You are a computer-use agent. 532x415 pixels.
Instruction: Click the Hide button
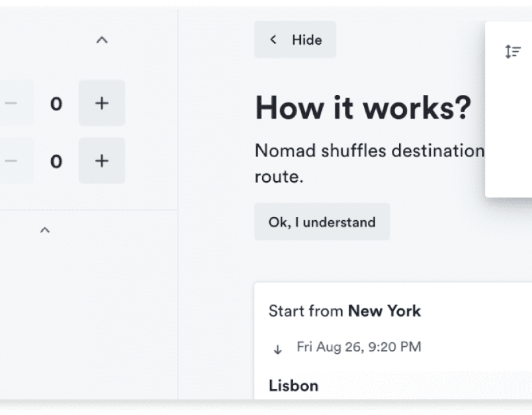(x=295, y=40)
